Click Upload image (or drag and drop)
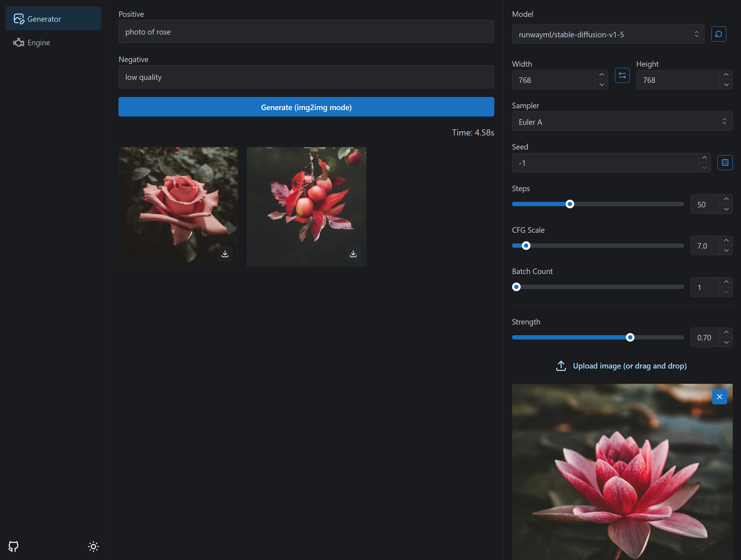The height and width of the screenshot is (560, 741). click(x=630, y=366)
